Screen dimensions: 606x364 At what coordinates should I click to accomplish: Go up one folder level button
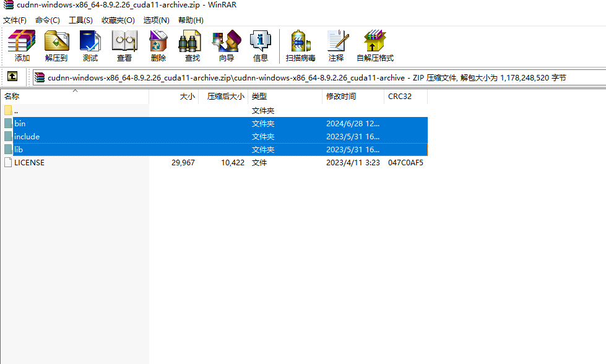click(x=12, y=77)
